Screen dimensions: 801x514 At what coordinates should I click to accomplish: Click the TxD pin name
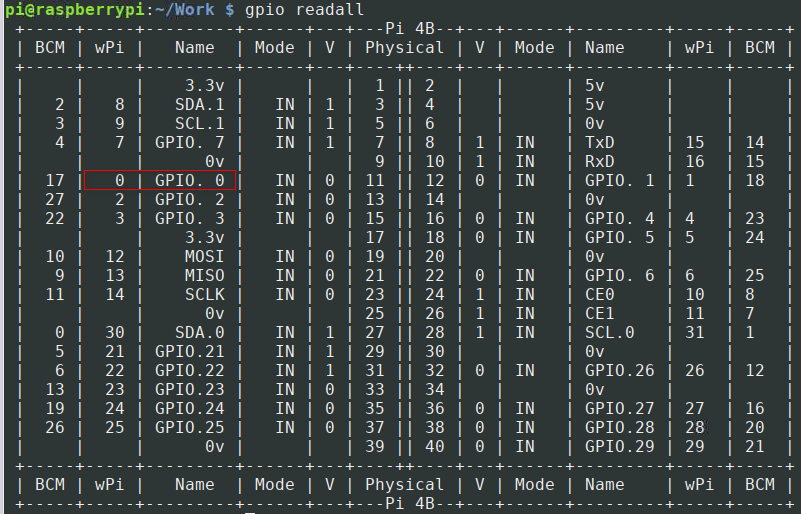point(600,142)
